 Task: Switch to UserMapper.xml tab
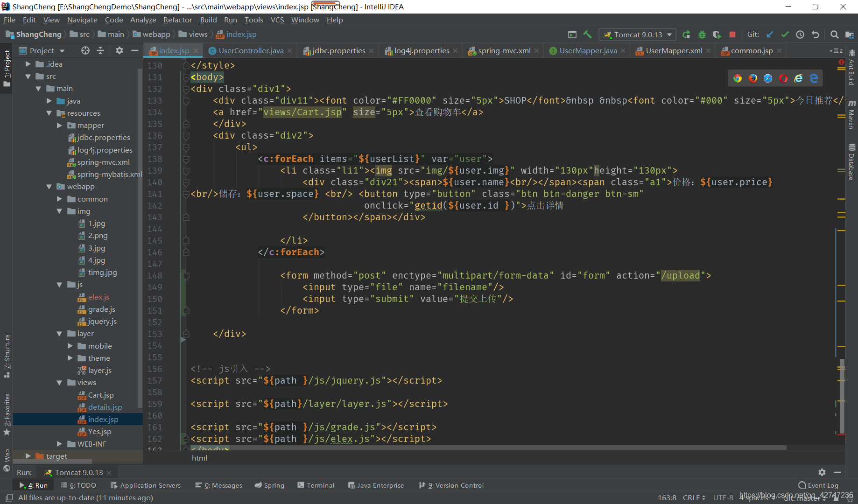(674, 50)
